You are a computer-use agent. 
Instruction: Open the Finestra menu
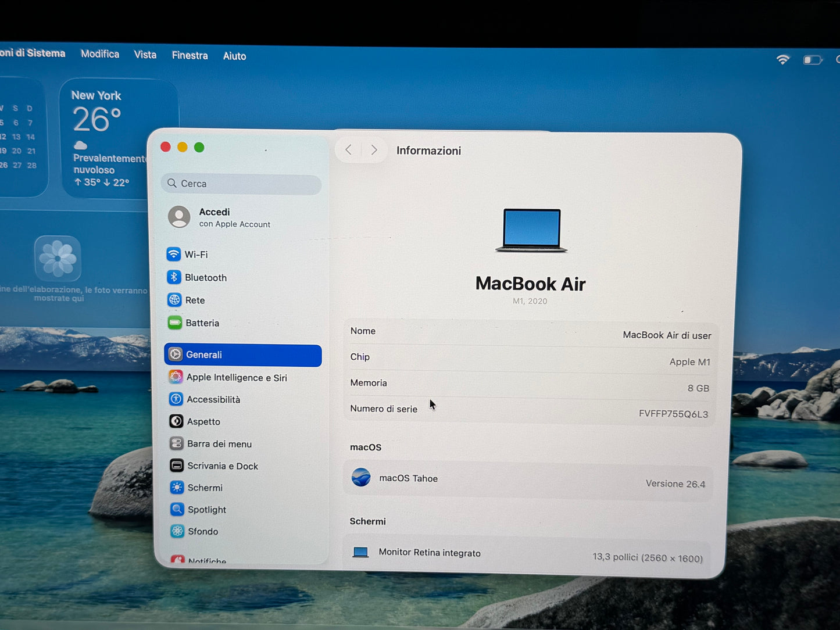pos(190,55)
